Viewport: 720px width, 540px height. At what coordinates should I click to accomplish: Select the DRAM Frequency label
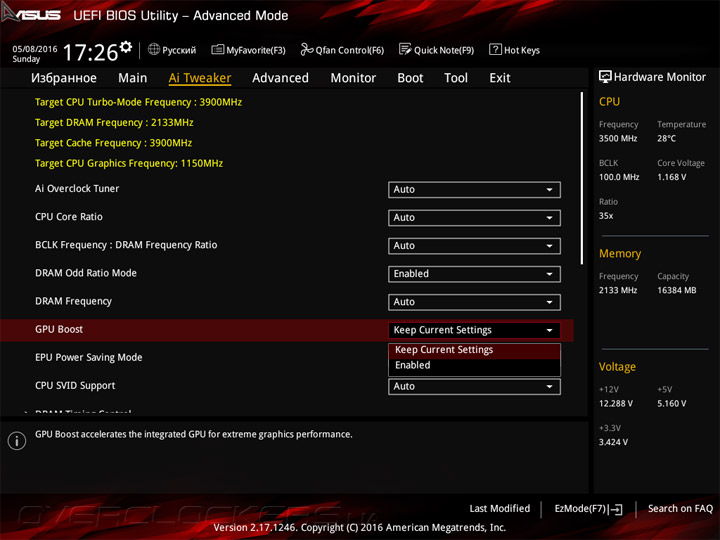(73, 302)
